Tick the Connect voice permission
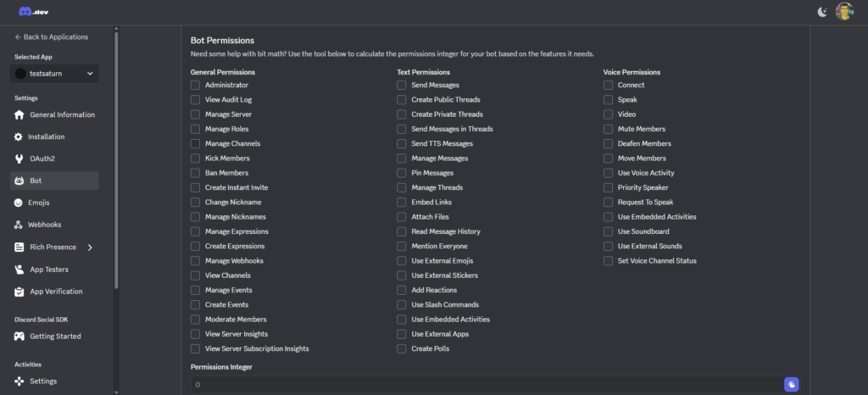This screenshot has height=395, width=868. coord(609,85)
